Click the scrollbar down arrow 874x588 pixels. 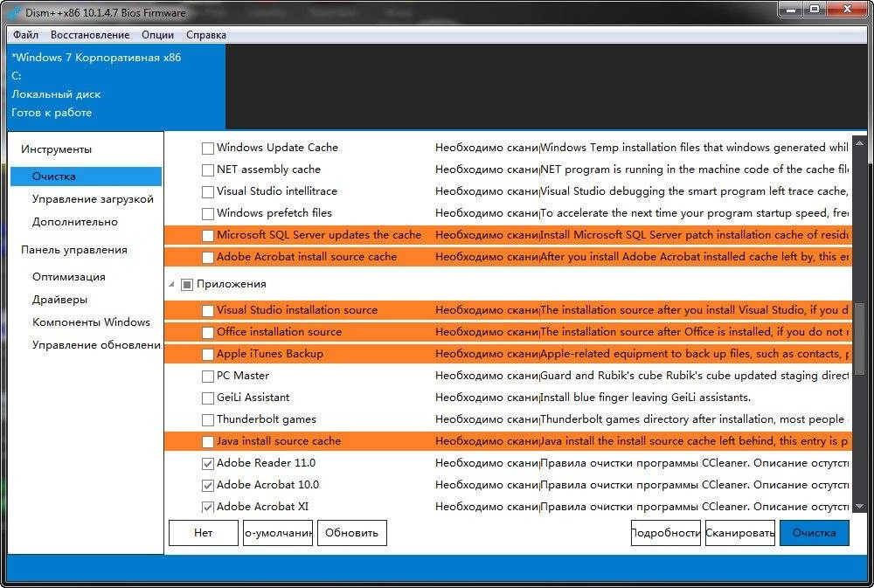point(859,507)
